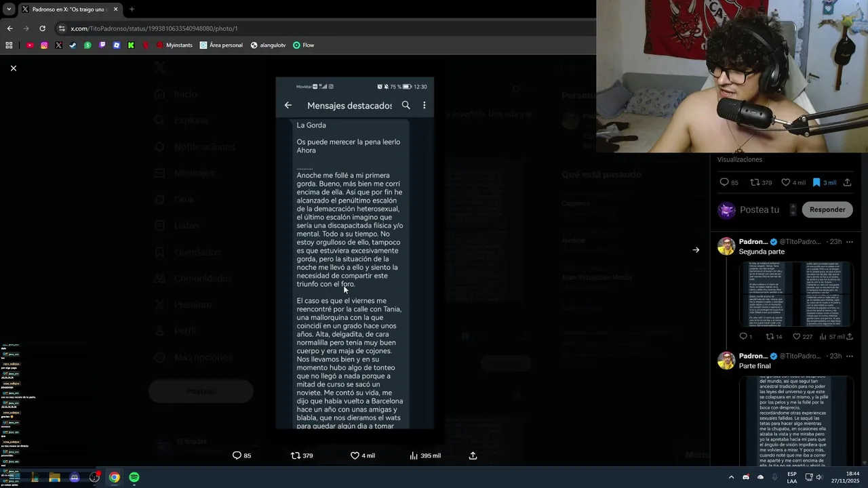This screenshot has height=488, width=868.
Task: Open the Kick bookmark
Action: 131,45
